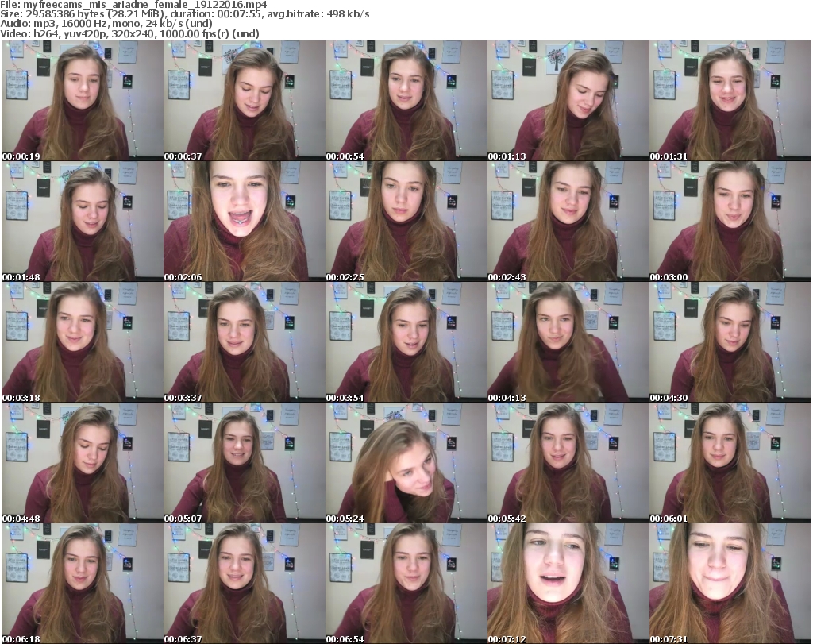Select the thumbnail frame at 00:01:13
The width and height of the screenshot is (813, 644).
[568, 101]
